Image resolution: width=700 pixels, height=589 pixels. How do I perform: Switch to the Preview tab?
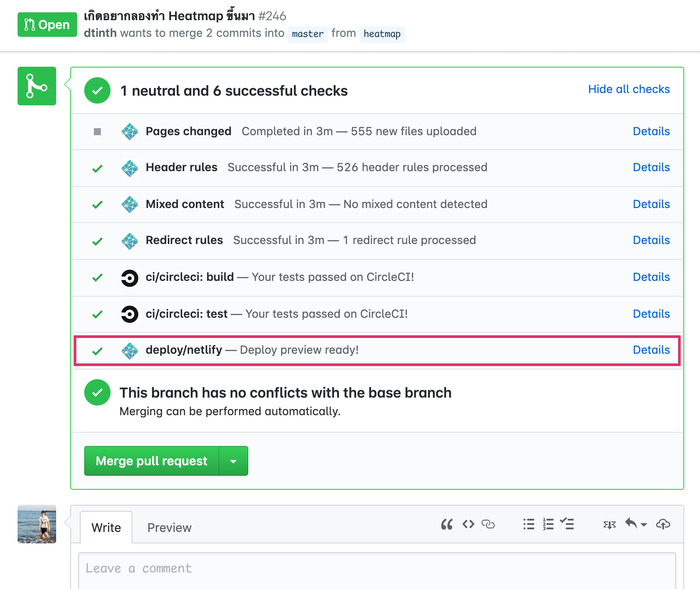pos(169,528)
